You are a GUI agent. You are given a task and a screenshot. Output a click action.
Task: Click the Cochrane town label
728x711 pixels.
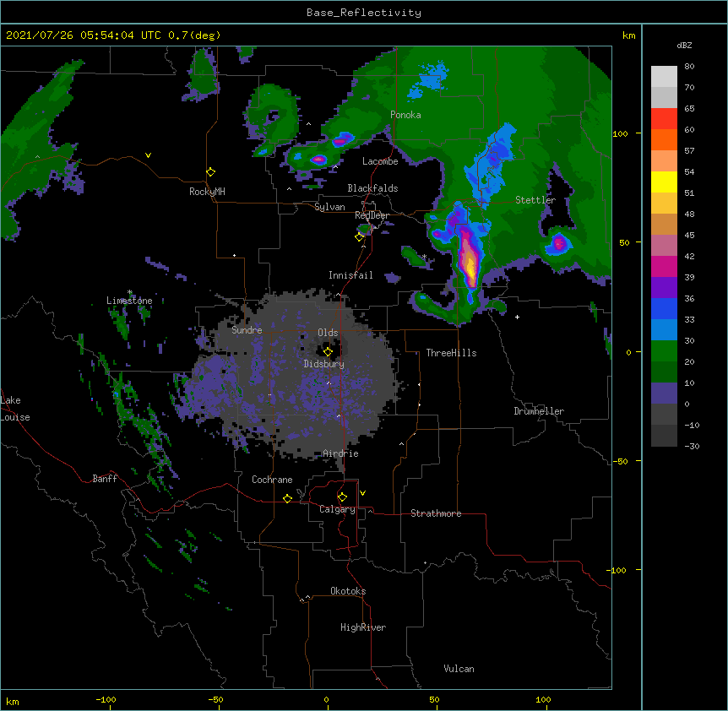272,480
